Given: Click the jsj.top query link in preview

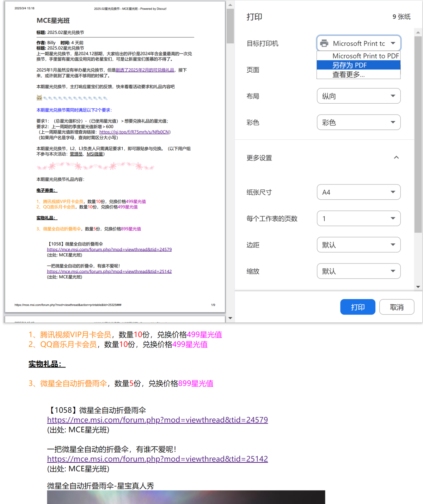Looking at the screenshot, I should (x=134, y=132).
